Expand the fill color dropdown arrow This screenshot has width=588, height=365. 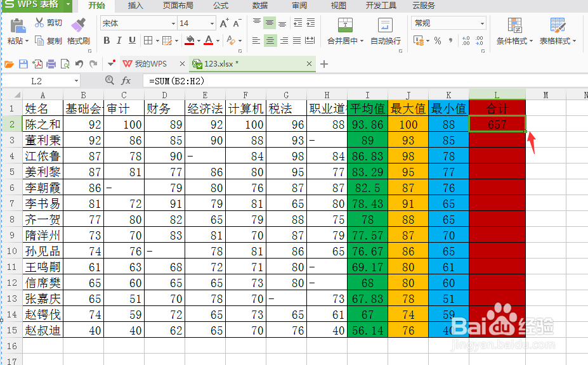199,41
